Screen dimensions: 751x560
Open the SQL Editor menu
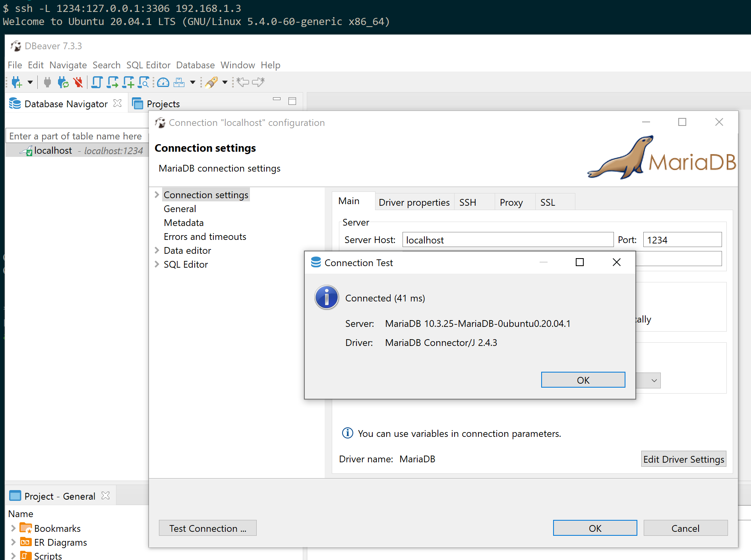[x=148, y=65]
